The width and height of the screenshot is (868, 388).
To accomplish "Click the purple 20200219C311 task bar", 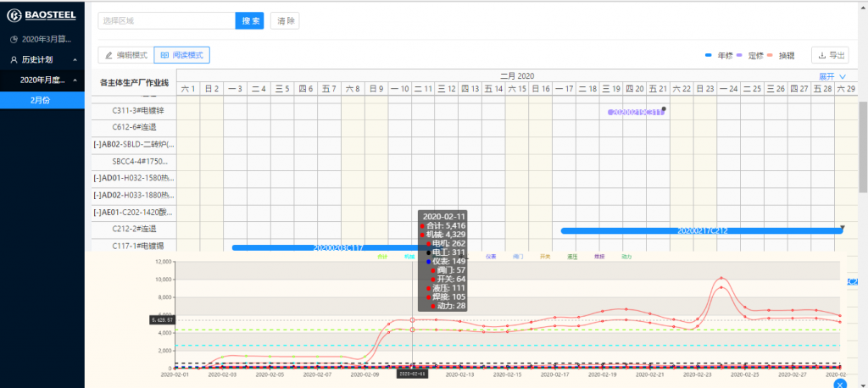I will [636, 113].
